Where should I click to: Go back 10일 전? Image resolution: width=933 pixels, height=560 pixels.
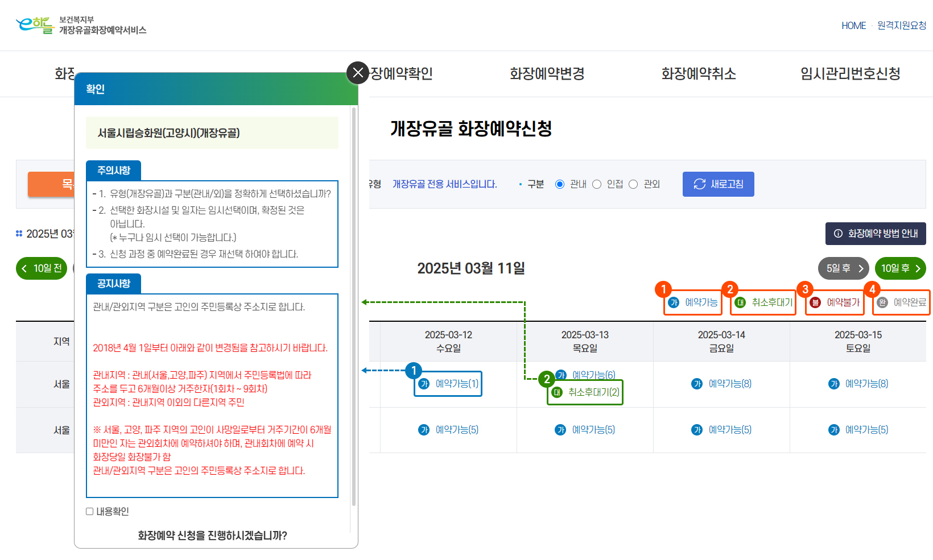click(x=42, y=268)
